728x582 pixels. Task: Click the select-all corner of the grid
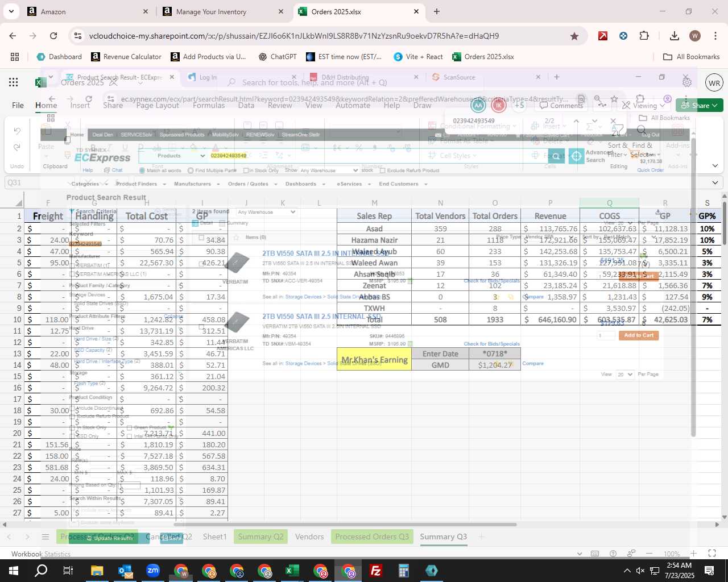tap(19, 203)
